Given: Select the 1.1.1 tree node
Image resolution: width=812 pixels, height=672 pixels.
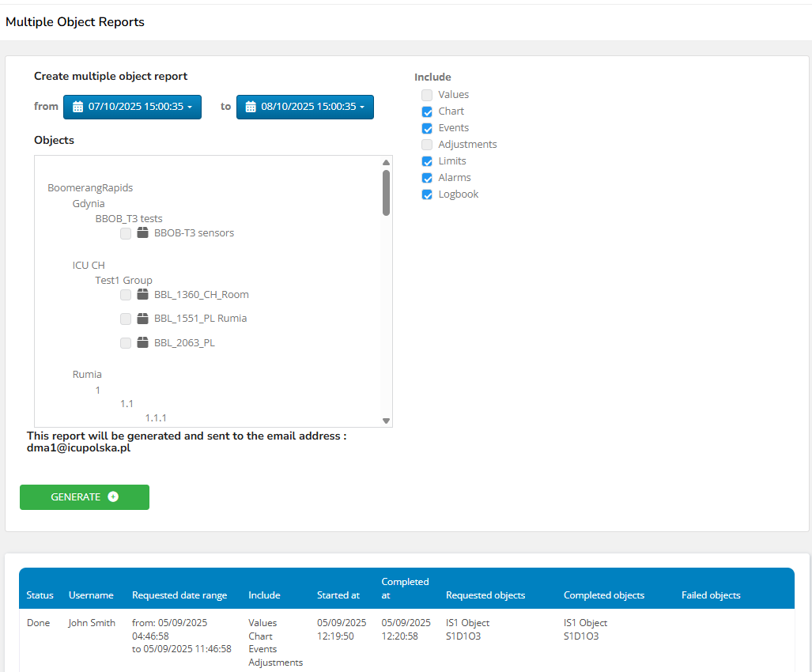Looking at the screenshot, I should [x=156, y=418].
